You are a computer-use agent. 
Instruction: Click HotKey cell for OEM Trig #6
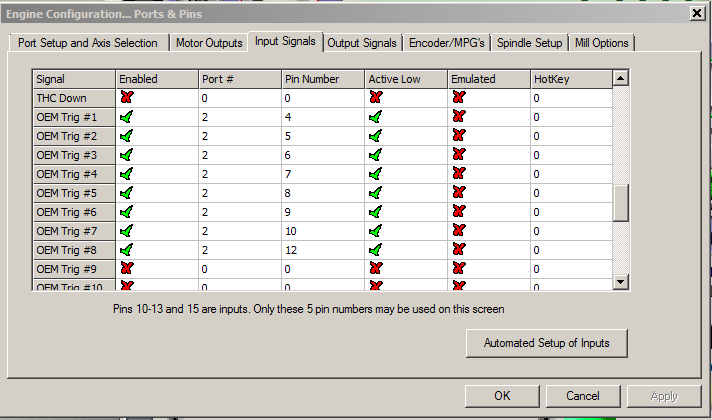[x=571, y=212]
